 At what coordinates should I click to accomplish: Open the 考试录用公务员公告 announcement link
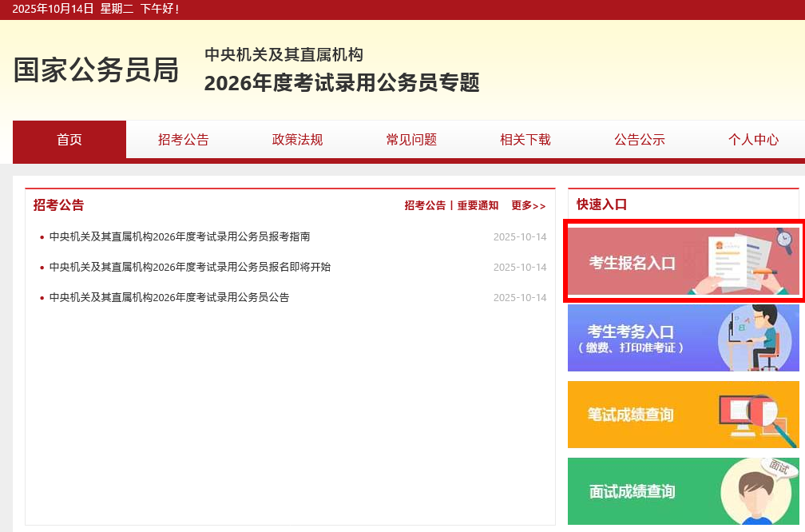click(x=169, y=297)
